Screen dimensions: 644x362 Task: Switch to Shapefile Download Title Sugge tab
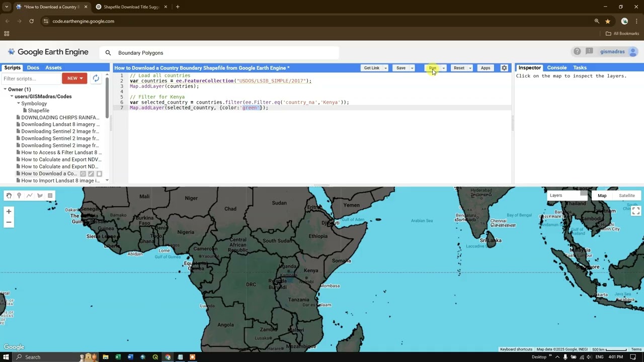pyautogui.click(x=132, y=7)
